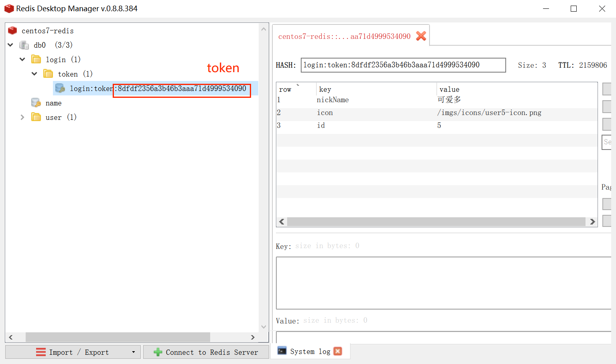Image resolution: width=616 pixels, height=364 pixels.
Task: Collapse the token folder
Action: (34, 74)
